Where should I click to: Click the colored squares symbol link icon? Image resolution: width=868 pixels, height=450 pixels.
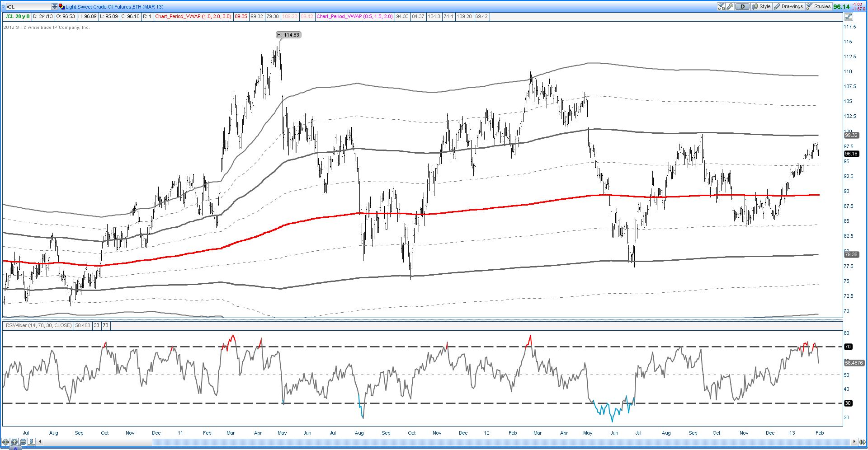[x=61, y=7]
